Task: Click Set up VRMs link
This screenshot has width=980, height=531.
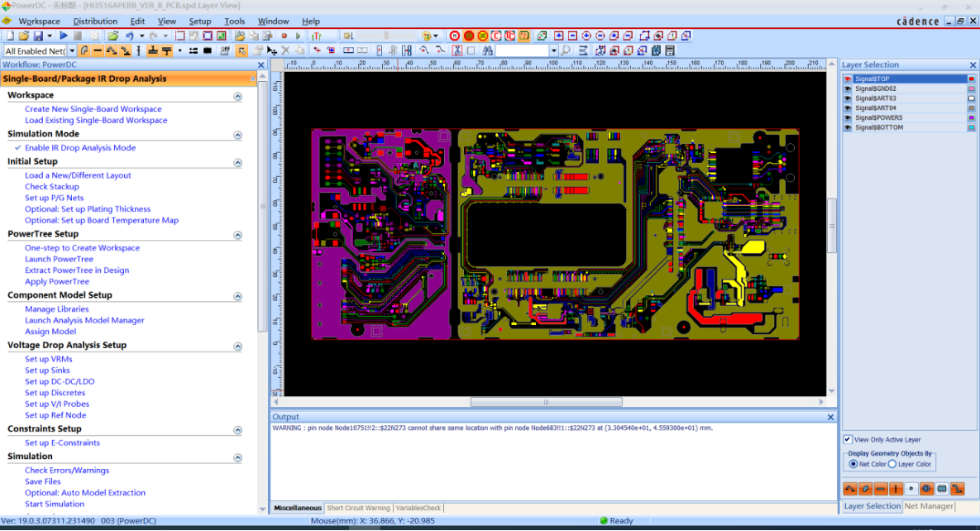Action: click(49, 359)
